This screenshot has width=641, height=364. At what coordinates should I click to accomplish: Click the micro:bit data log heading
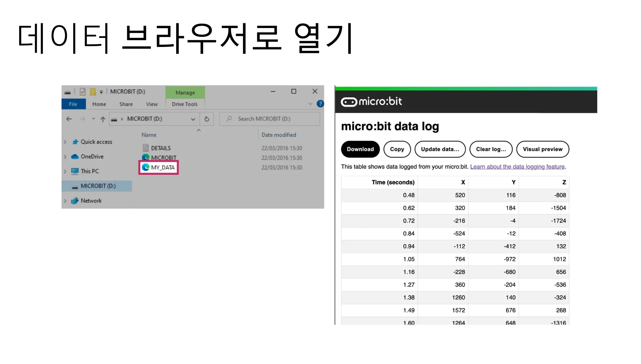click(390, 126)
